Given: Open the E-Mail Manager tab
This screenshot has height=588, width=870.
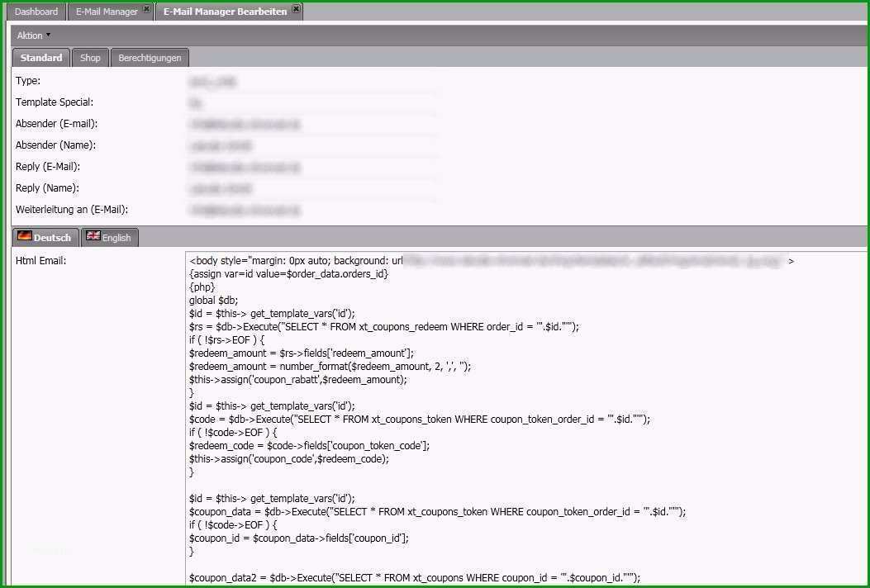Looking at the screenshot, I should pyautogui.click(x=107, y=12).
